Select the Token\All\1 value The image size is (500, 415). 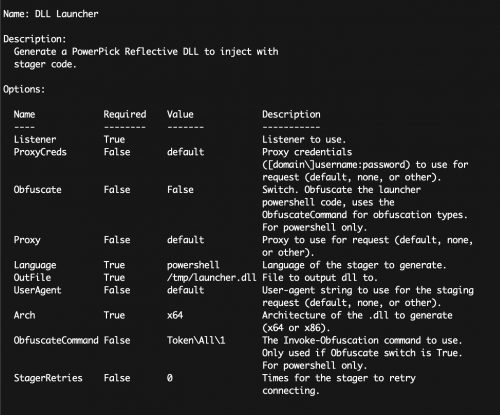196,340
